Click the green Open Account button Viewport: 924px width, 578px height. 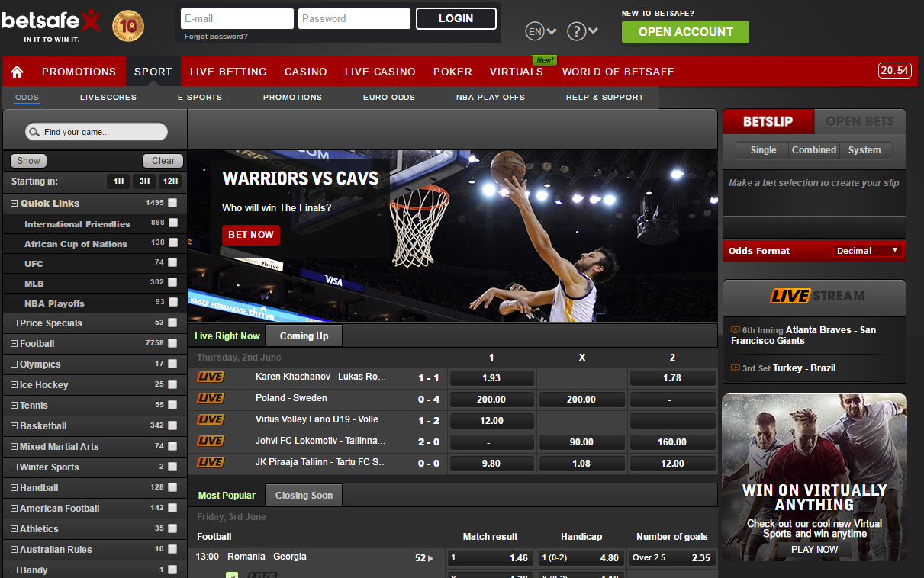pyautogui.click(x=685, y=32)
